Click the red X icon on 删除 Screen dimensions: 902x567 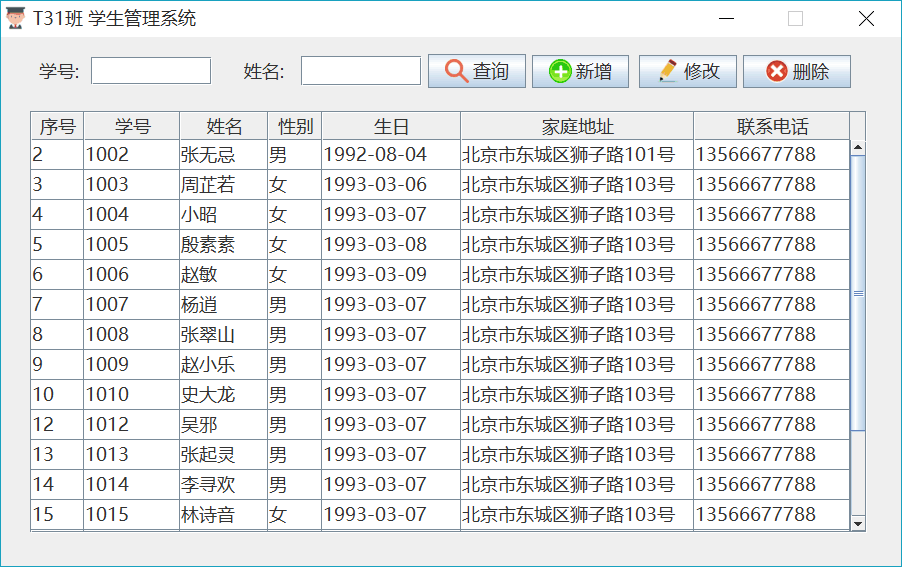[776, 71]
